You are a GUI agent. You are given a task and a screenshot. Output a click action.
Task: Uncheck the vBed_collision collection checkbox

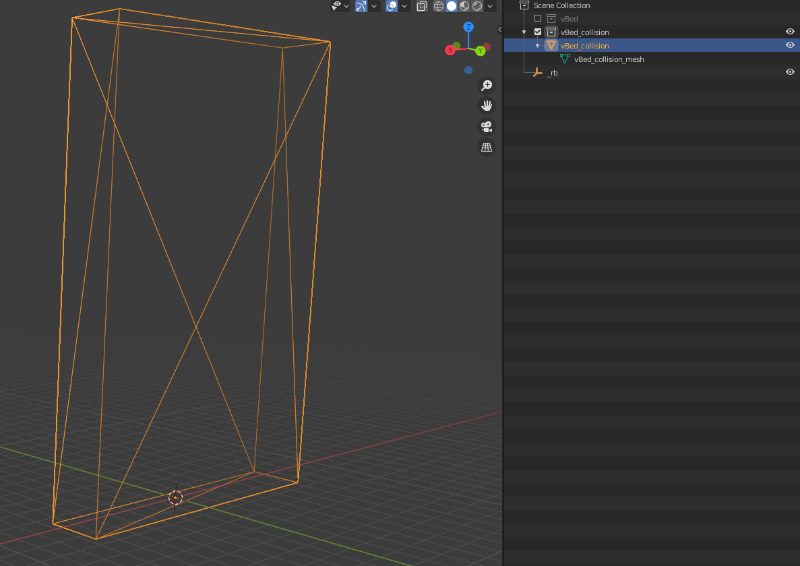click(x=537, y=32)
